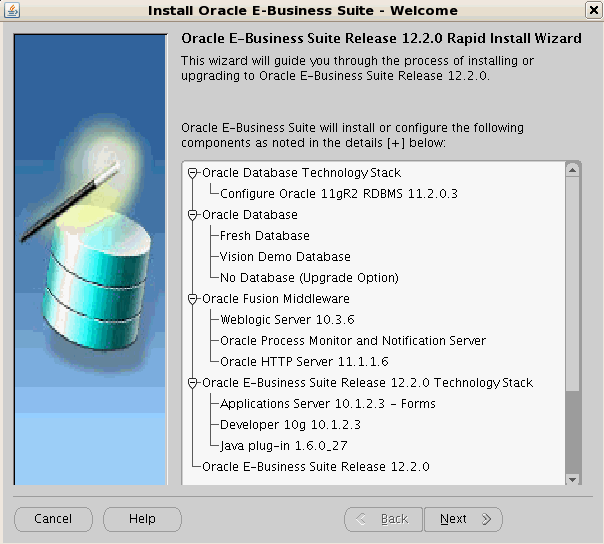Close the Install Oracle E-Business Suite window

click(x=593, y=10)
